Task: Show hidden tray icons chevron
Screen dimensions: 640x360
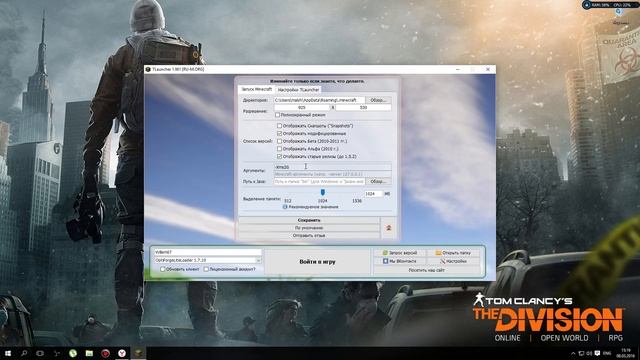Action: 573,353
